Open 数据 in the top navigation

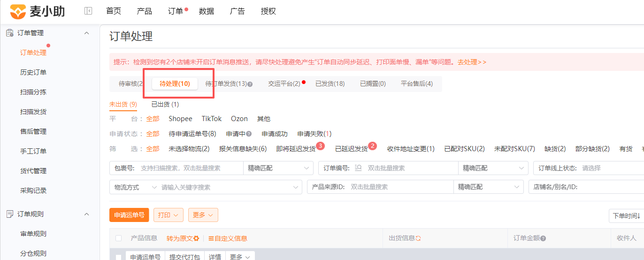pyautogui.click(x=207, y=11)
